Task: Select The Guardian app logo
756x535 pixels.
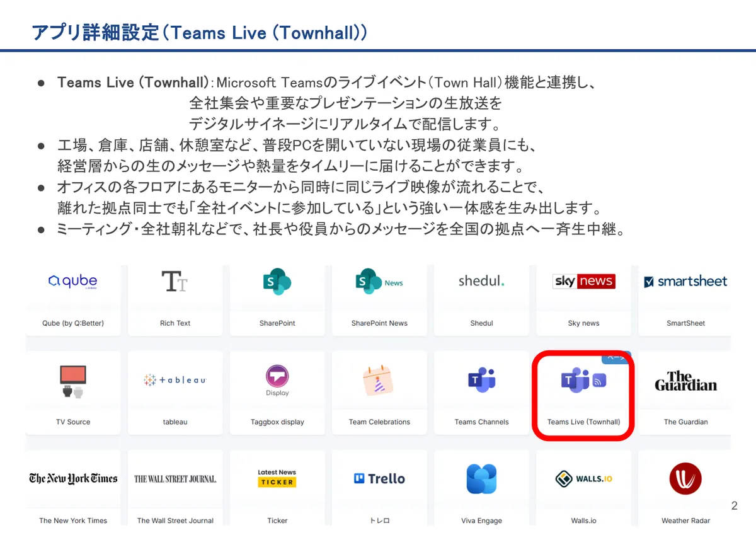Action: tap(685, 381)
